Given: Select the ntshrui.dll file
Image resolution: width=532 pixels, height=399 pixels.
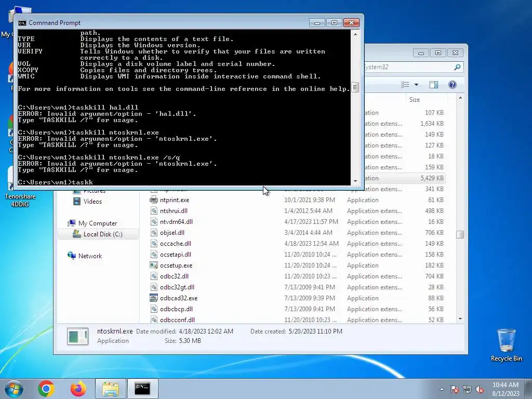Looking at the screenshot, I should click(x=174, y=211).
